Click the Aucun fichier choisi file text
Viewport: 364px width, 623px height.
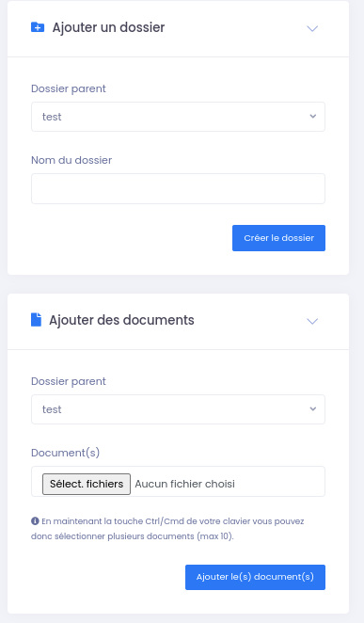click(185, 484)
